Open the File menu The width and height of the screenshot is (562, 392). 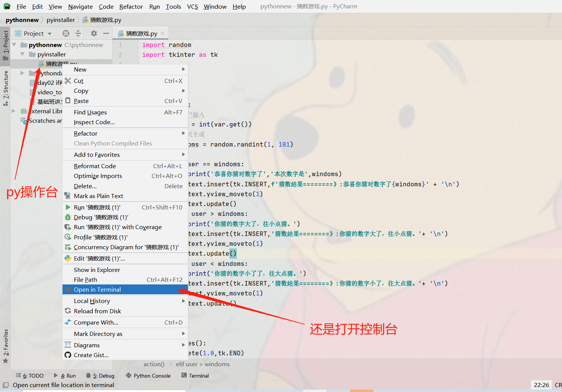click(21, 6)
